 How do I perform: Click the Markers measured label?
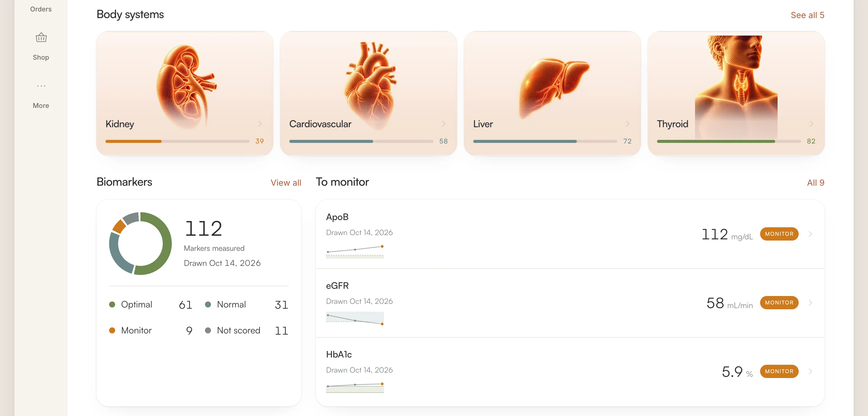pyautogui.click(x=214, y=248)
